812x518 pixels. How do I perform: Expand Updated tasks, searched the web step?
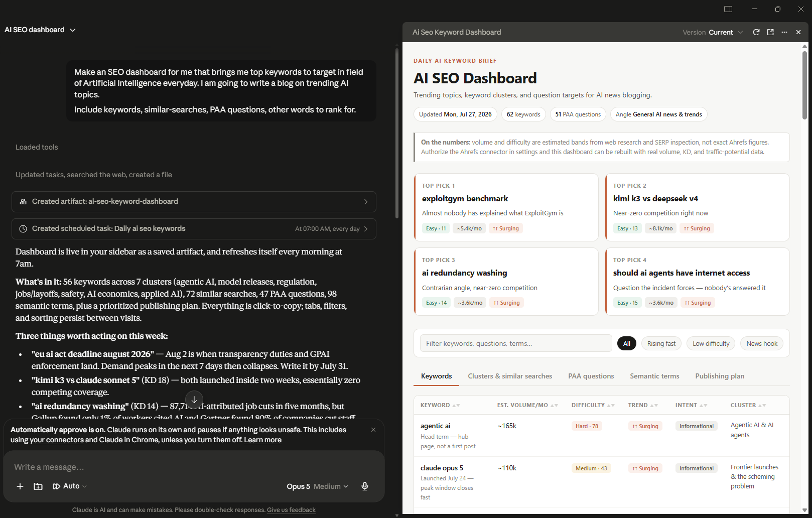(94, 175)
